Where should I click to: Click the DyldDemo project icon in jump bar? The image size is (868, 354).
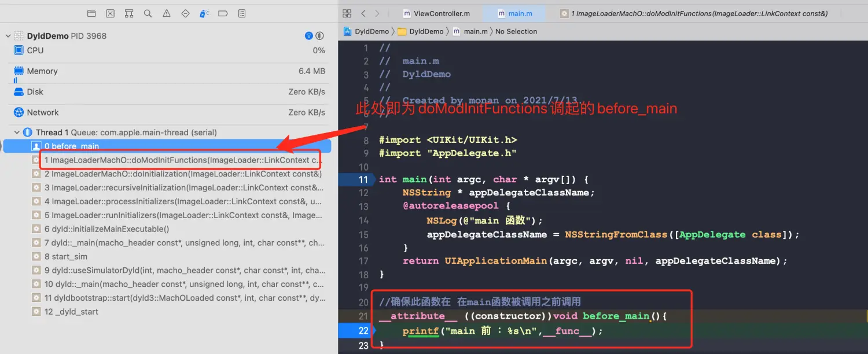[347, 31]
